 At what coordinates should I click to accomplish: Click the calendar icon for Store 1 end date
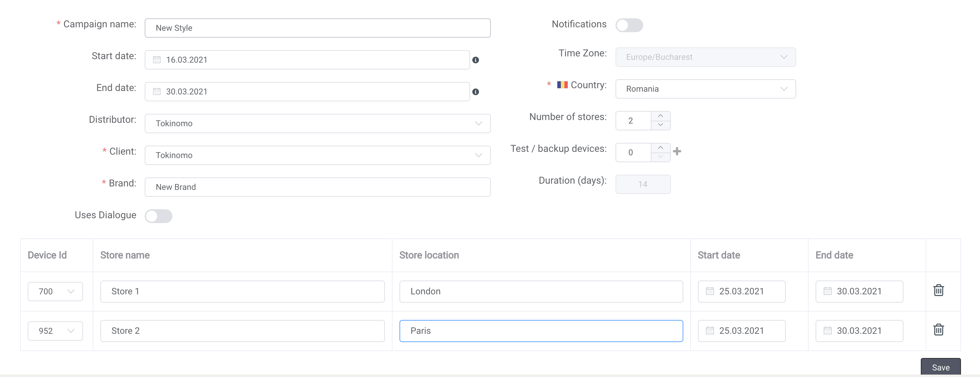coord(827,291)
